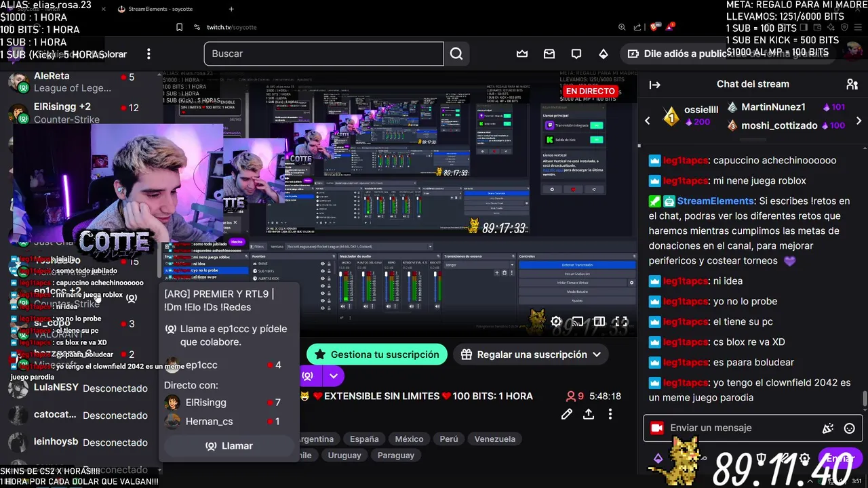This screenshot has width=868, height=488.
Task: Click the browser zoom magnifier icon
Action: coord(622,27)
